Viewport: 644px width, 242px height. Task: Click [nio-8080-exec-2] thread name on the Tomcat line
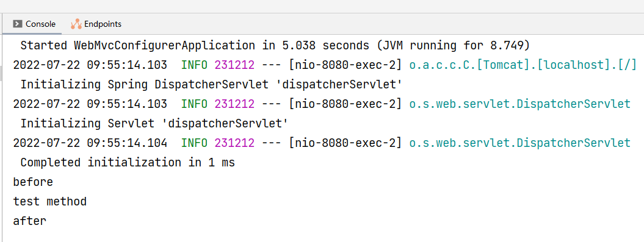[x=346, y=65]
